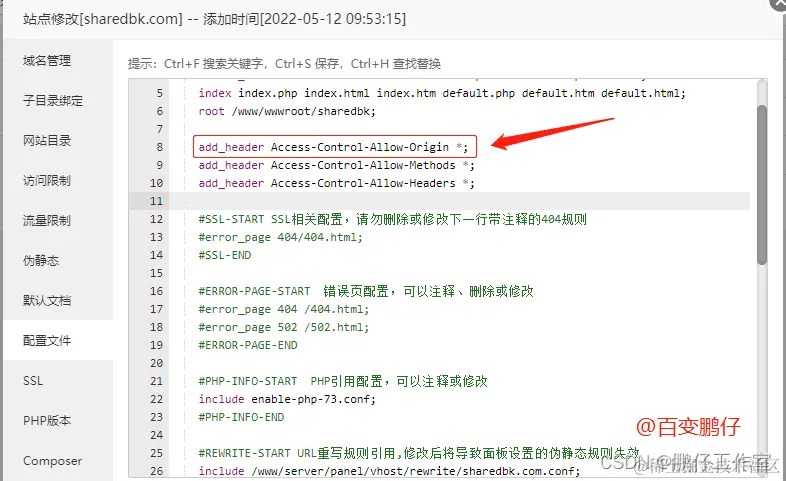This screenshot has height=481, width=786.
Task: Click the dialog title 站点修改[sharedbk.com]
Action: pos(103,19)
